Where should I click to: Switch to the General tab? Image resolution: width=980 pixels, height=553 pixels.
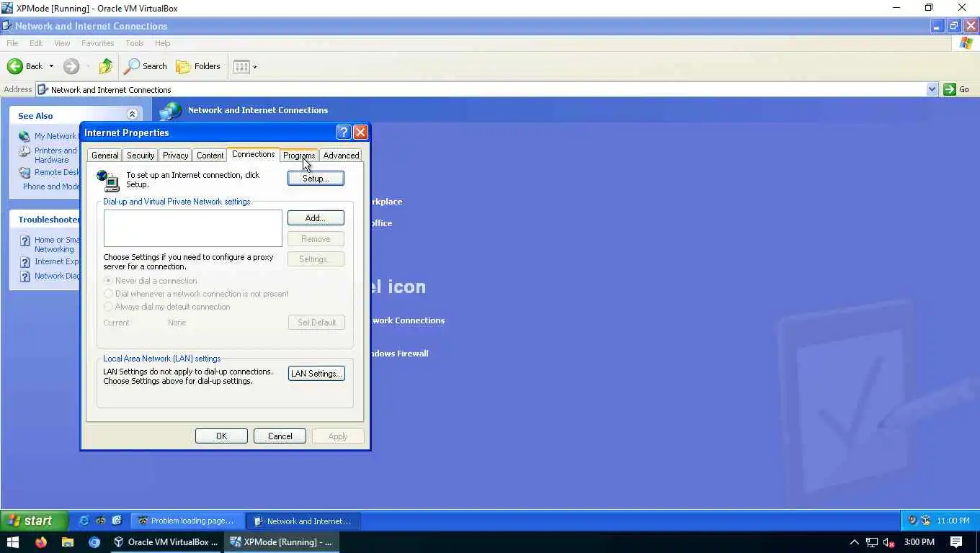point(104,156)
